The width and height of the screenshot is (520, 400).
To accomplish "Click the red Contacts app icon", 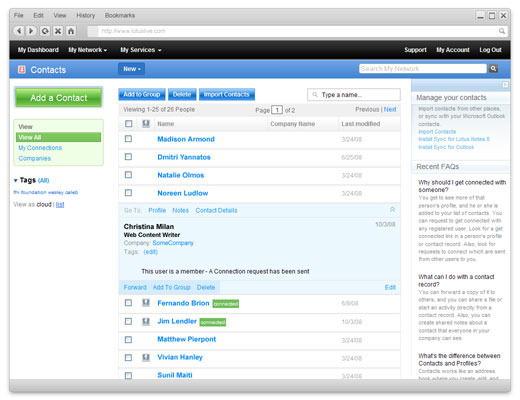I will click(x=22, y=69).
